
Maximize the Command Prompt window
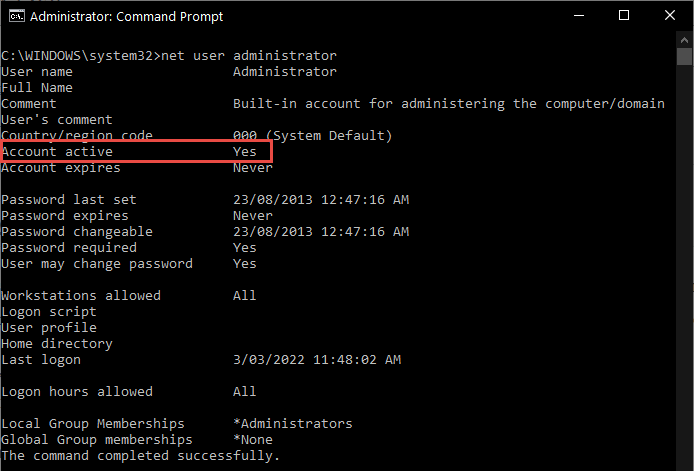pos(624,16)
